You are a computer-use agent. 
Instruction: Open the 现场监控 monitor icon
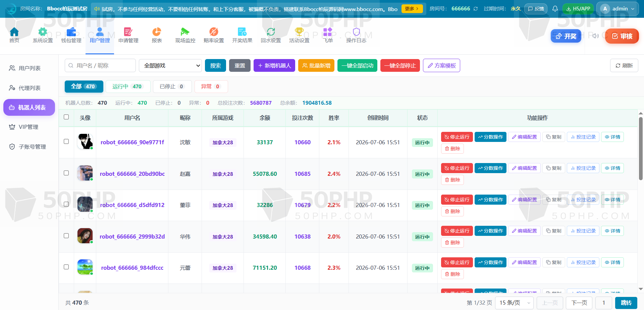(x=185, y=32)
